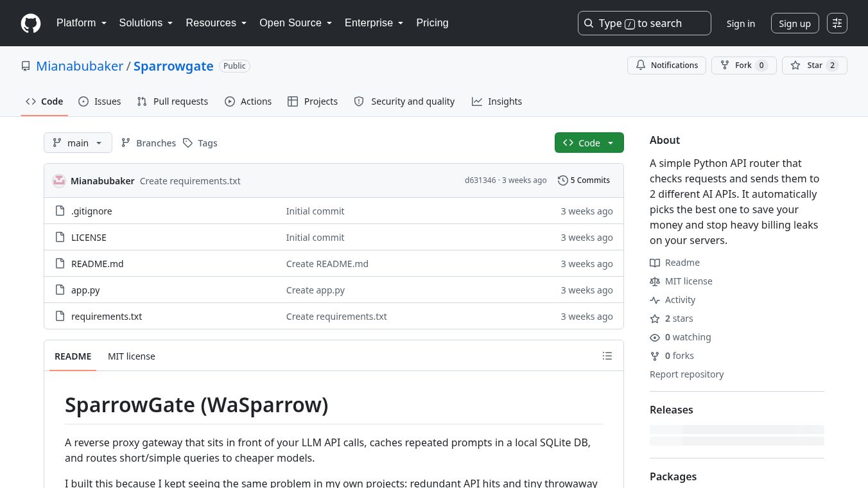Click the file icon next to README.md
868x488 pixels.
pos(60,263)
